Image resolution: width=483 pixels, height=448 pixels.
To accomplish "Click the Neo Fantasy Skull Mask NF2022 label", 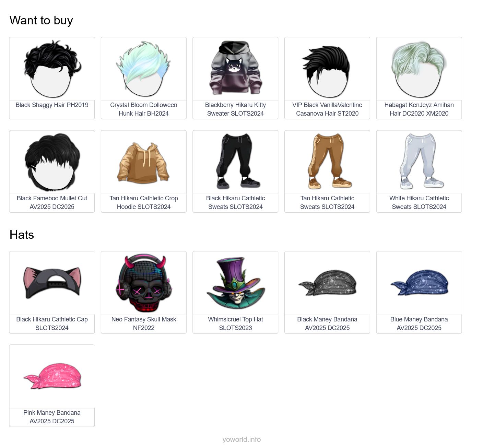I will [144, 323].
